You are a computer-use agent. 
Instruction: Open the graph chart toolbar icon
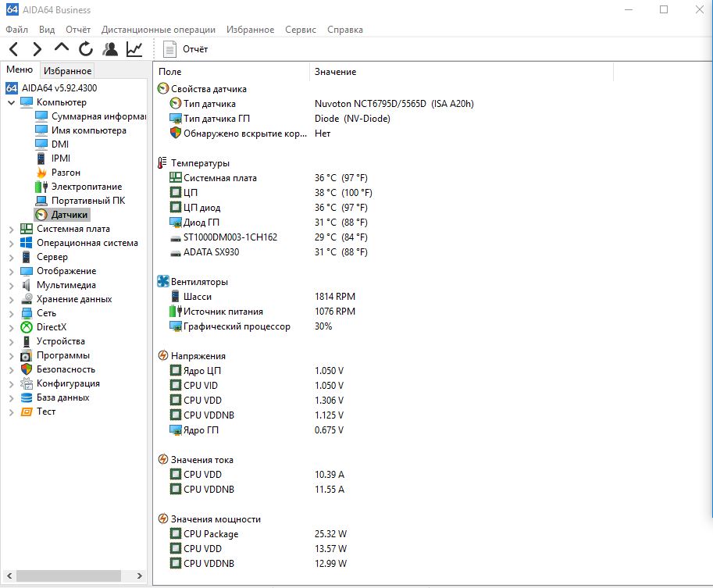pyautogui.click(x=134, y=48)
